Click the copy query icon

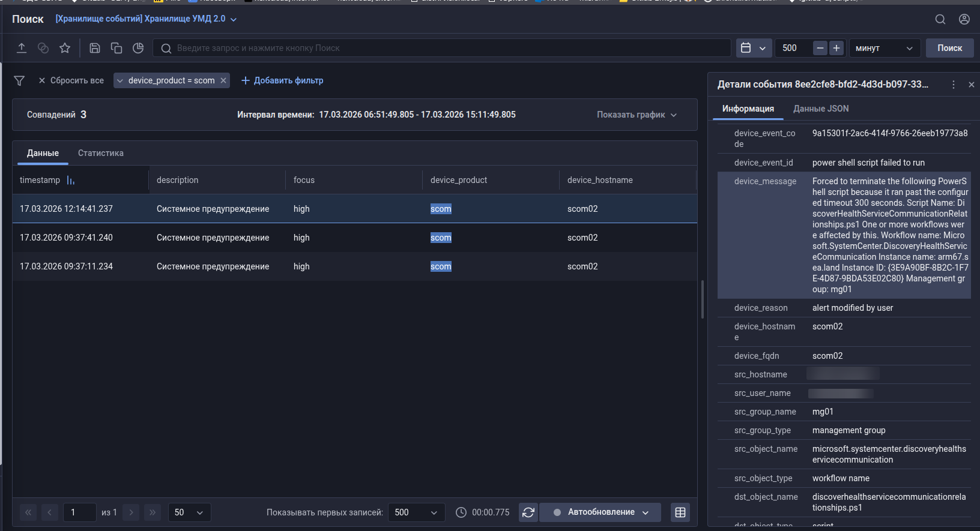tap(116, 48)
